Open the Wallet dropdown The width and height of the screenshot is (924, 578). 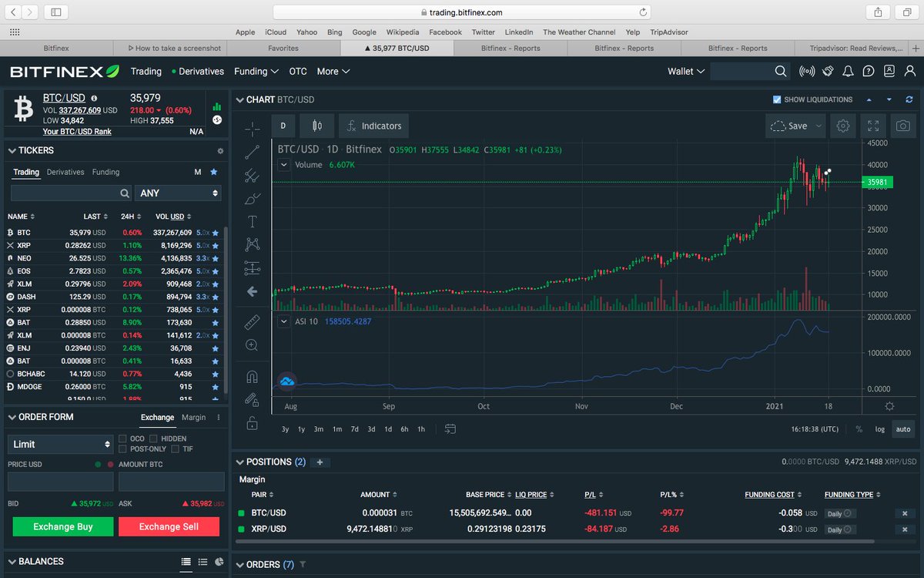(685, 71)
